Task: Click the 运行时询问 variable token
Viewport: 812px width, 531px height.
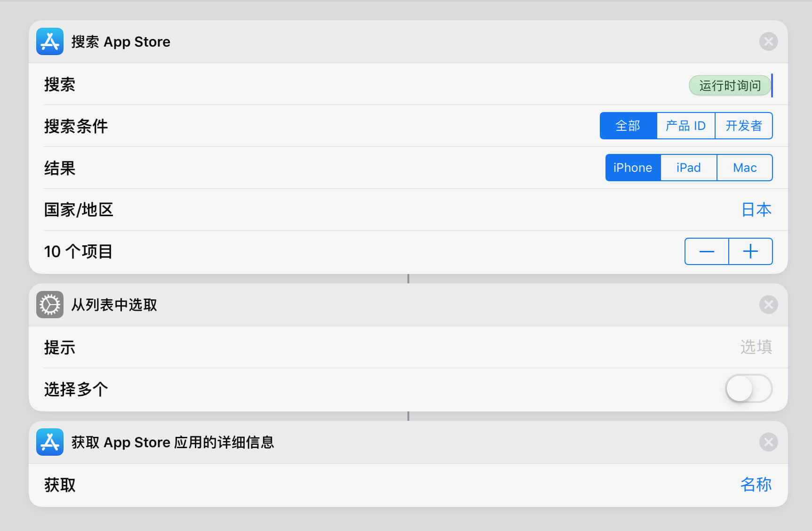Action: [x=730, y=86]
